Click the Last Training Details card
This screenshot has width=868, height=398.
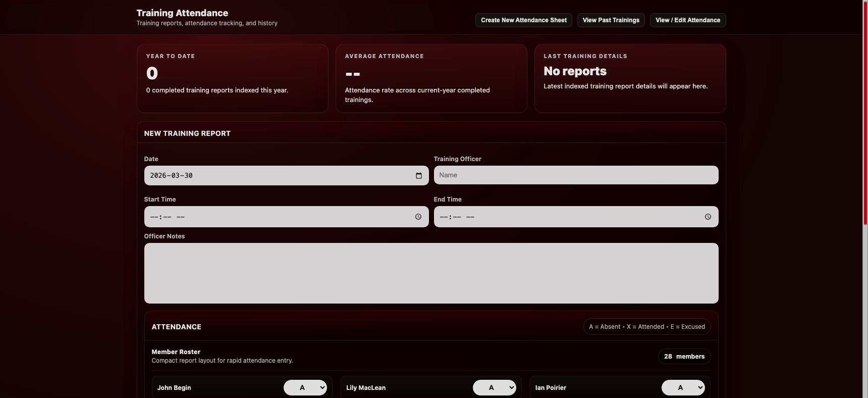coord(630,78)
